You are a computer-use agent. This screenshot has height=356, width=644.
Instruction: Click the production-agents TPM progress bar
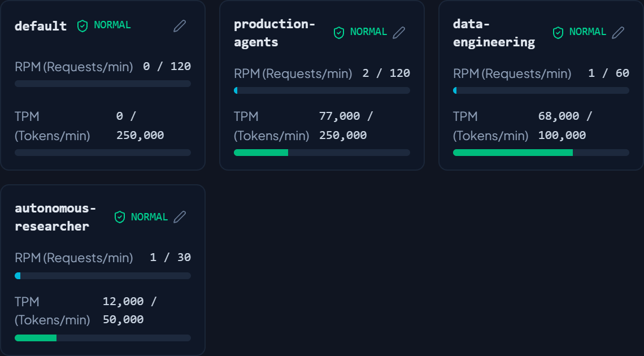click(322, 153)
